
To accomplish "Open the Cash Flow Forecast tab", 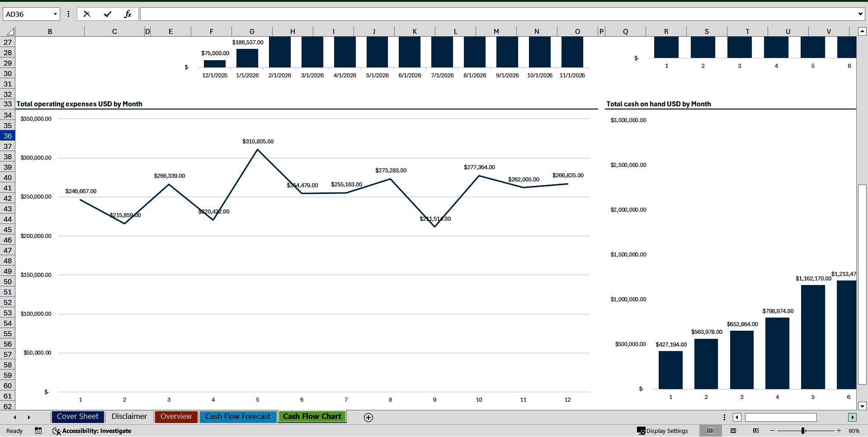I will pyautogui.click(x=238, y=416).
